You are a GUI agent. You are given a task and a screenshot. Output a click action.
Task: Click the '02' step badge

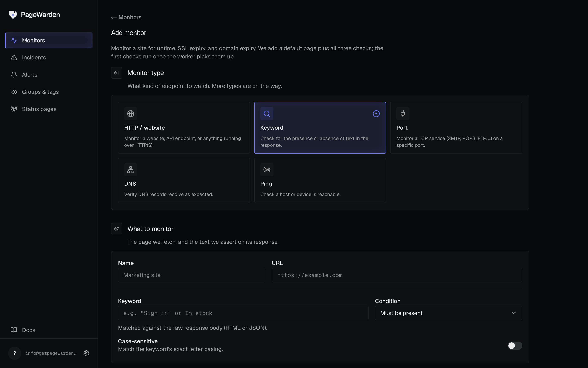tap(117, 229)
